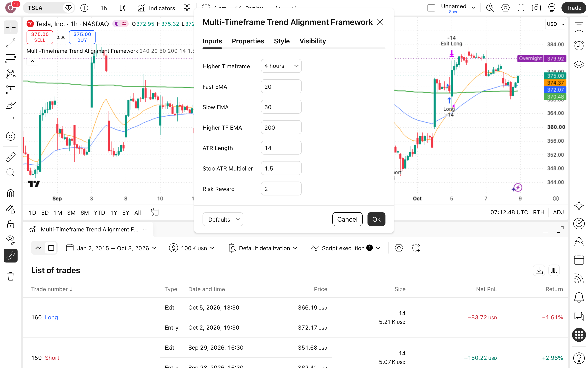
Task: Select the trend line drawing tool
Action: pos(10,43)
